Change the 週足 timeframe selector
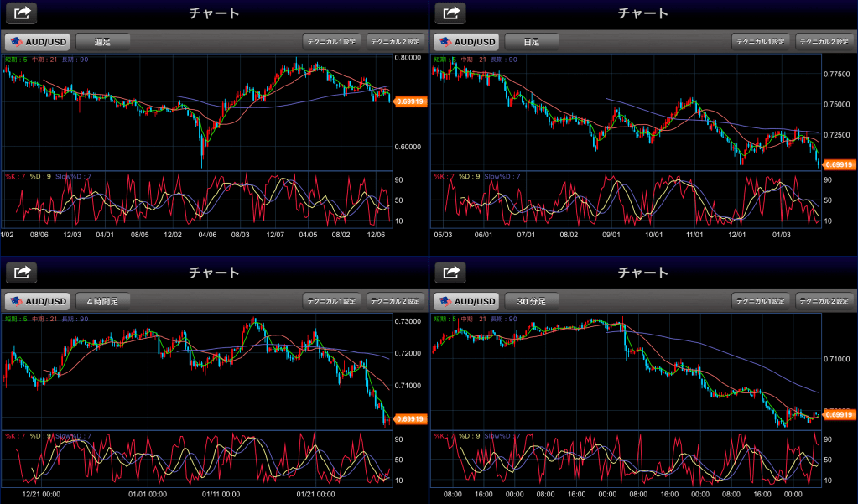Image resolution: width=858 pixels, height=504 pixels. coord(102,41)
